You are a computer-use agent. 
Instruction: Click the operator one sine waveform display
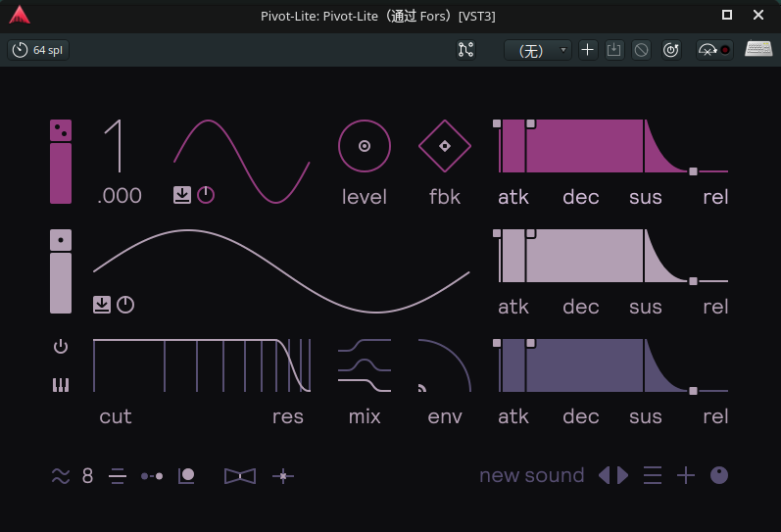coord(242,162)
